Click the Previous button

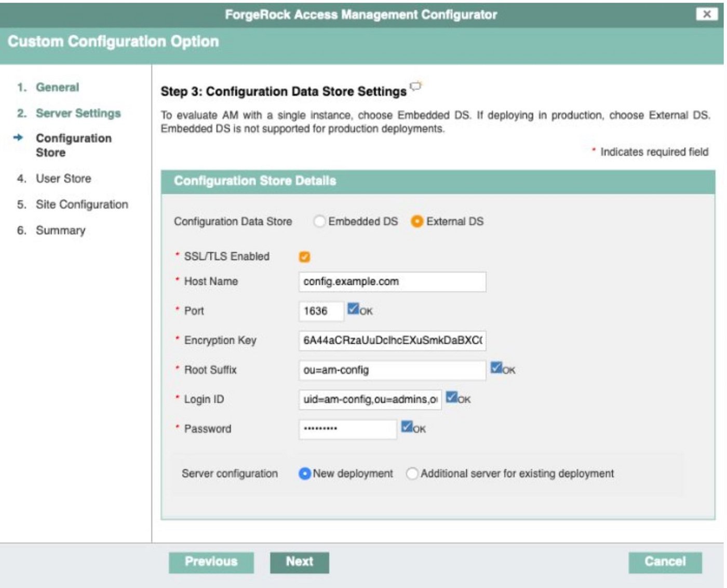211,561
